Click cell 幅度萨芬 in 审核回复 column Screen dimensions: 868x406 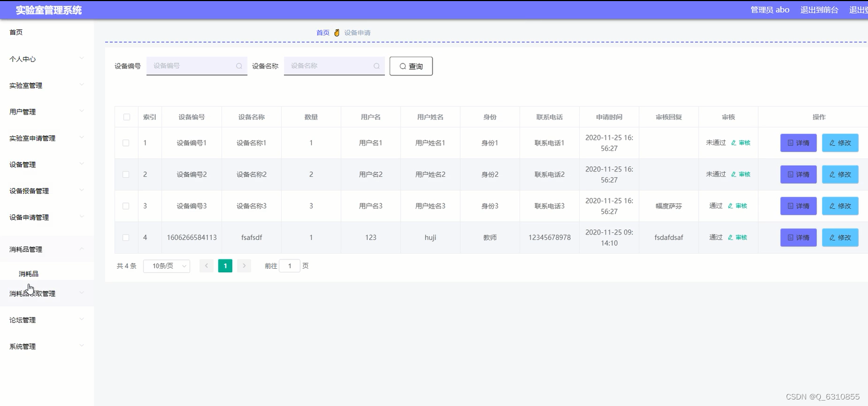[x=669, y=206]
